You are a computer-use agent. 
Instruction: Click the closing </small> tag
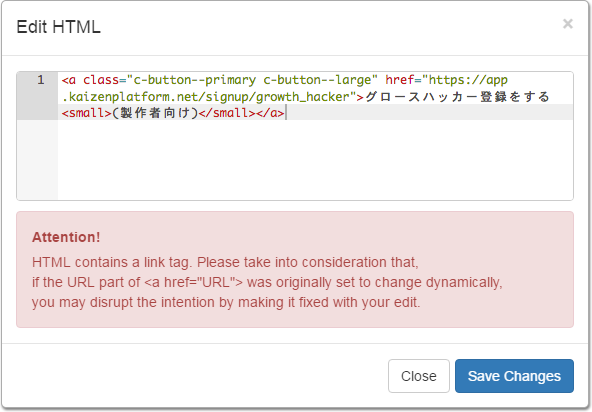[227, 113]
